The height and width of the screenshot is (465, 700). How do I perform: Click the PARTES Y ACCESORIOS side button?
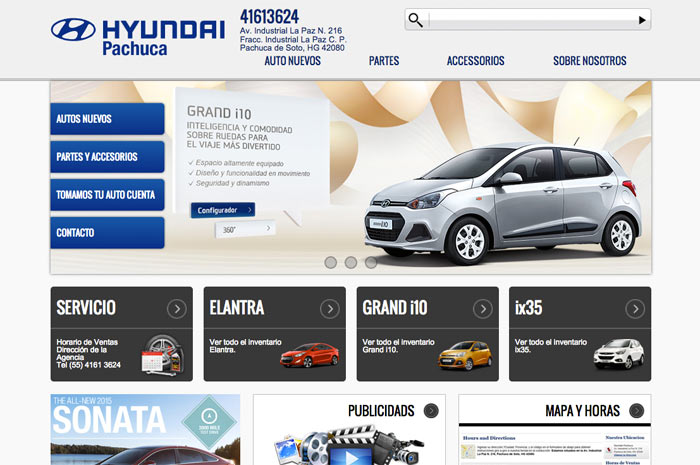(x=107, y=157)
